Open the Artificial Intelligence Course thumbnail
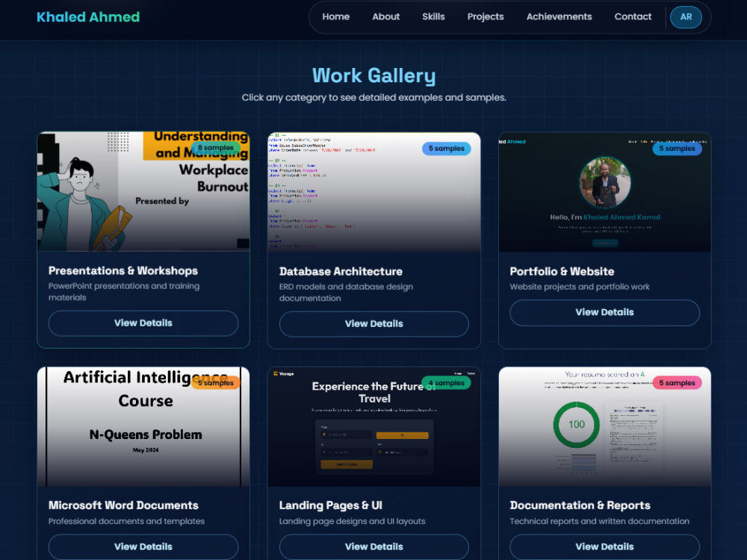This screenshot has height=560, width=747. click(143, 426)
